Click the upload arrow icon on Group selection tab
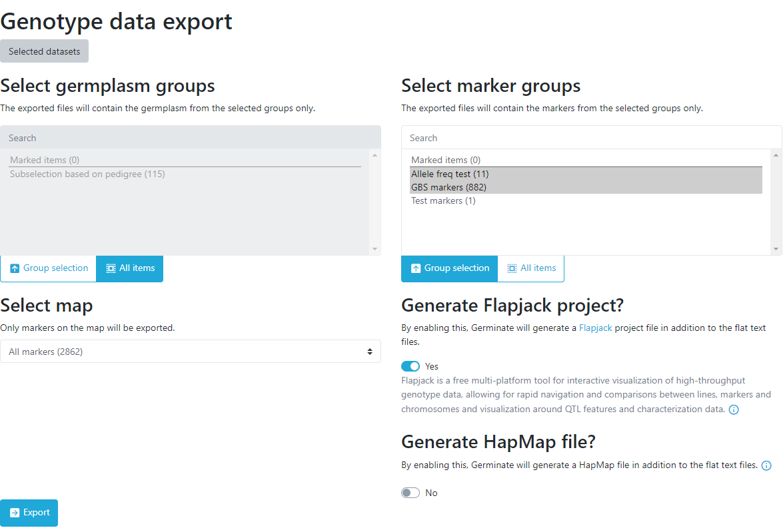The width and height of the screenshot is (783, 532). (x=15, y=268)
